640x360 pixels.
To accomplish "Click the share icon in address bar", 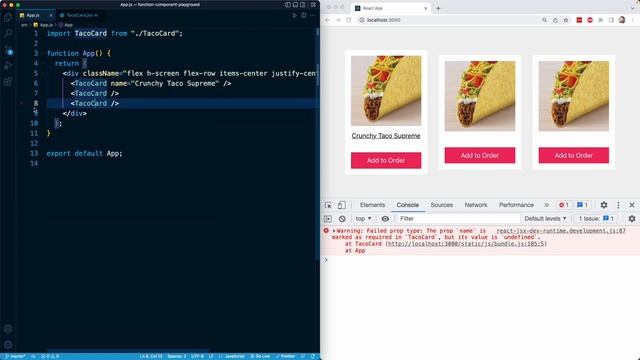I will point(555,20).
